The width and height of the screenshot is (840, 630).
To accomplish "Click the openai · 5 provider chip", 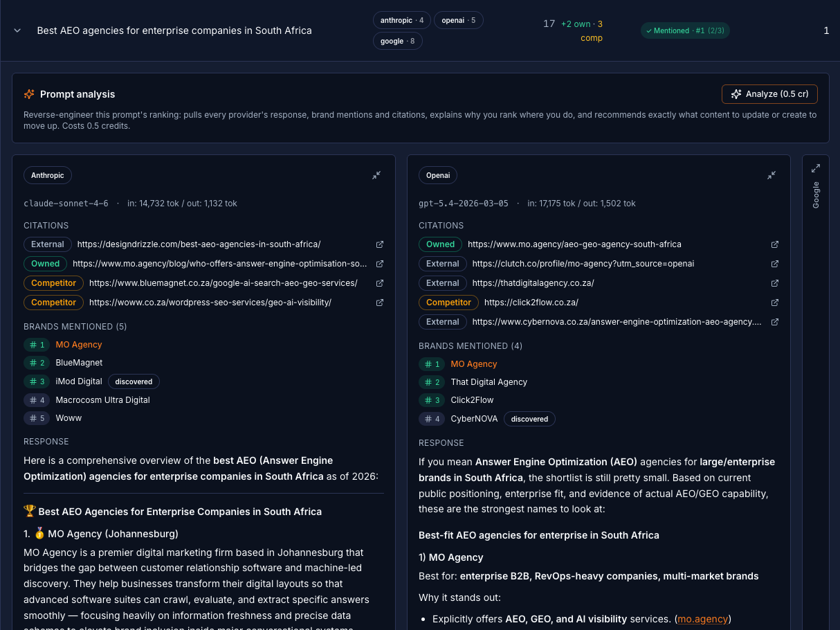I will (459, 20).
